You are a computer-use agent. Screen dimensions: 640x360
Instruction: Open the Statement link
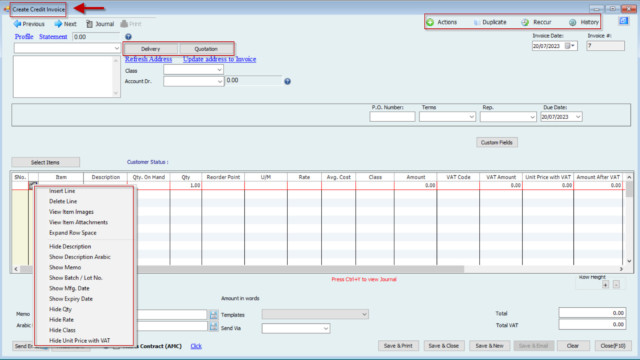(x=53, y=37)
